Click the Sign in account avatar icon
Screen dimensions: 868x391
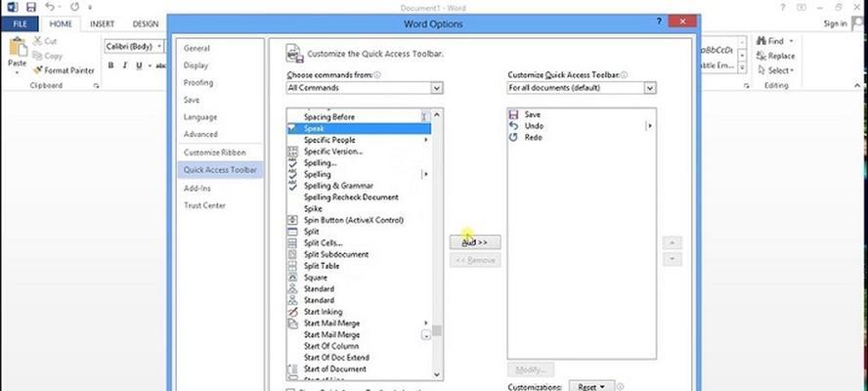pos(859,22)
